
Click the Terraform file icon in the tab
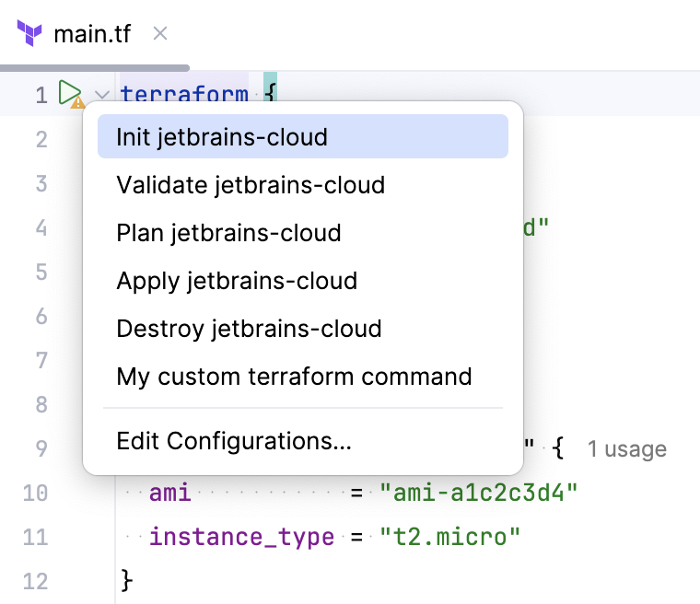pyautogui.click(x=29, y=34)
